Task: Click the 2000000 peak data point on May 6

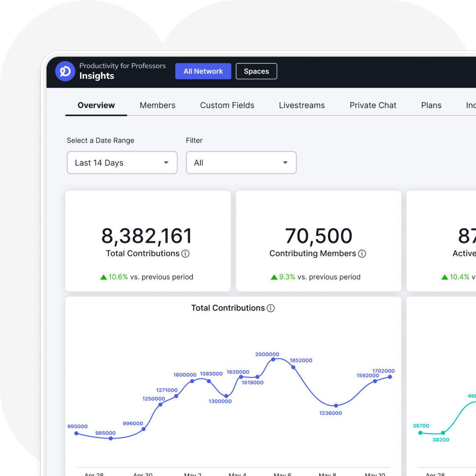Action: tap(274, 360)
